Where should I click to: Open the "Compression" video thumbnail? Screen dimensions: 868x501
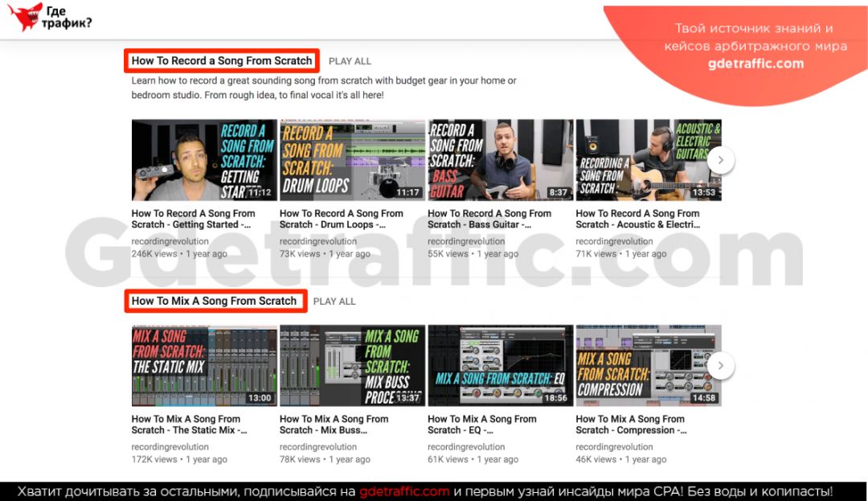coord(648,365)
